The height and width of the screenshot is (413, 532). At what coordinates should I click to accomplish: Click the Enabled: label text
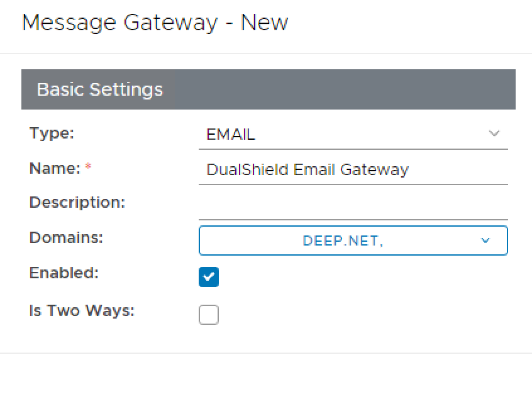click(x=64, y=273)
